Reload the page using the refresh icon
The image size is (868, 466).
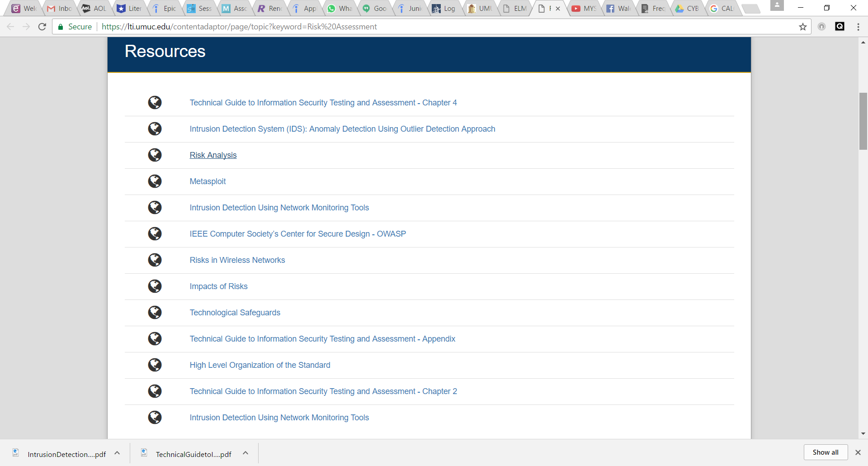coord(42,27)
